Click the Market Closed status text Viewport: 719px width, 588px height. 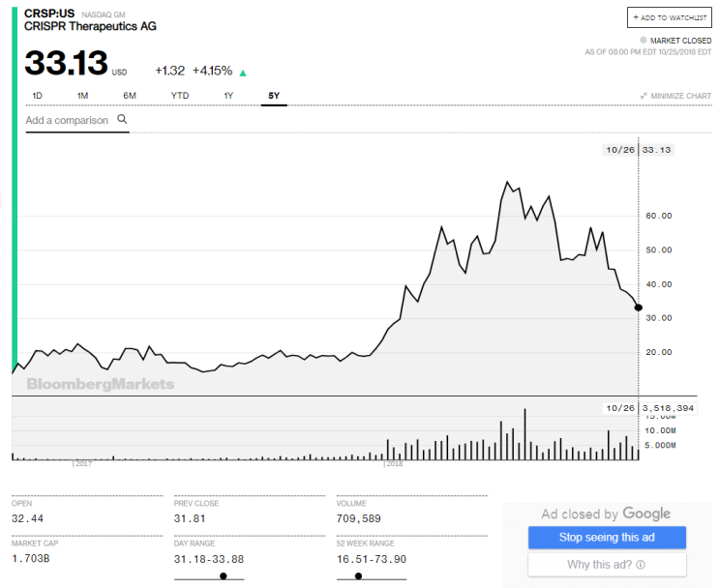tap(680, 41)
